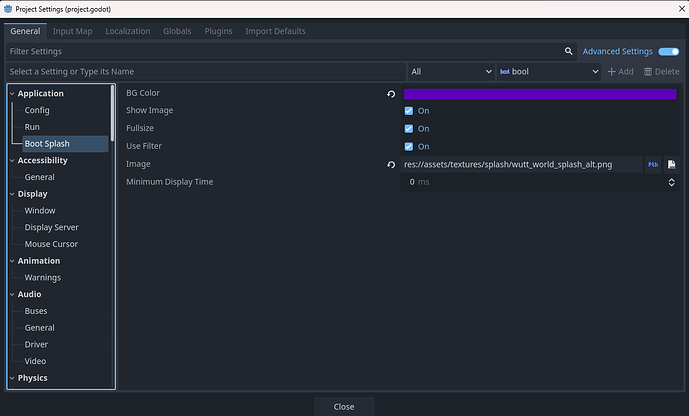Reset BG Color to default value
This screenshot has height=416, width=689.
[392, 94]
